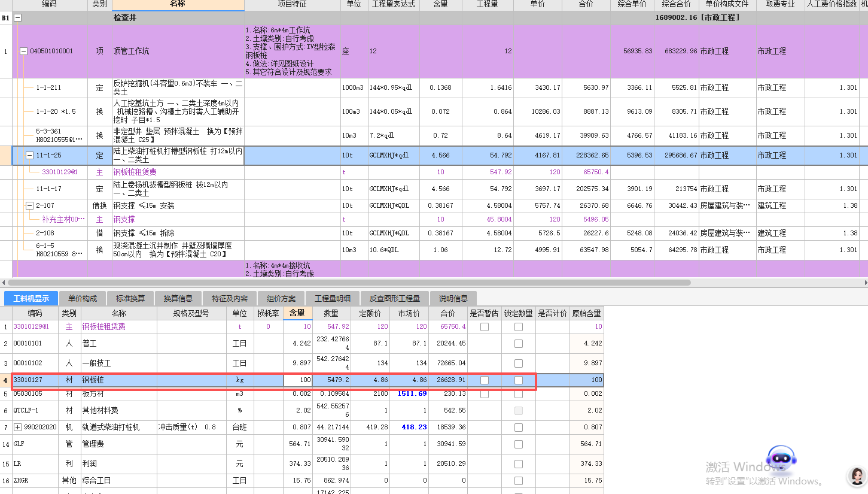Click the 反铲挖掘机 quota name cell

[x=178, y=88]
